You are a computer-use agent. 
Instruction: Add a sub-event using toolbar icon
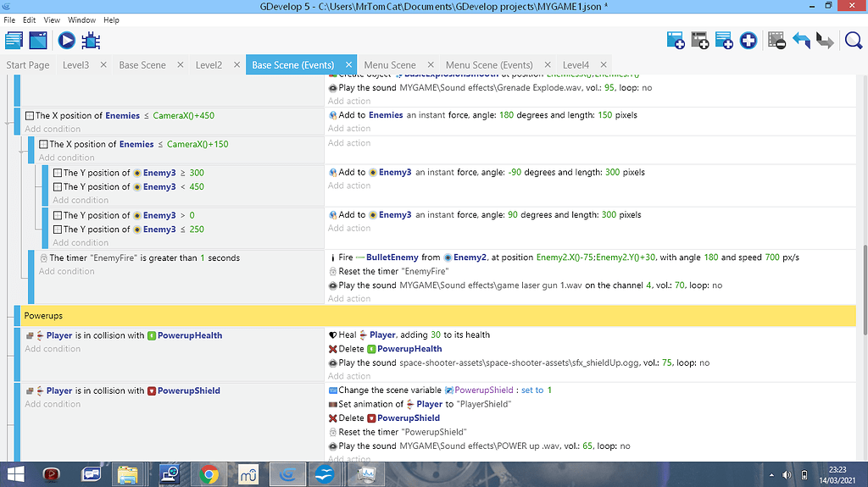click(700, 40)
